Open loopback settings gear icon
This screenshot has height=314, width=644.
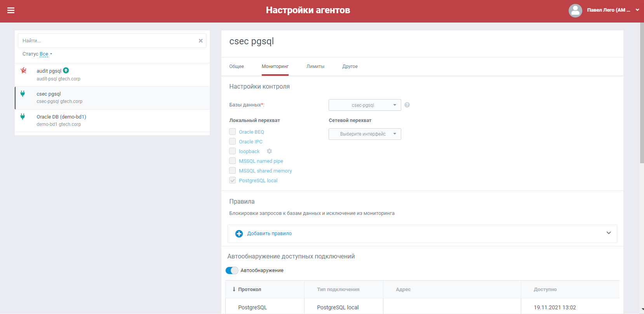click(x=269, y=151)
